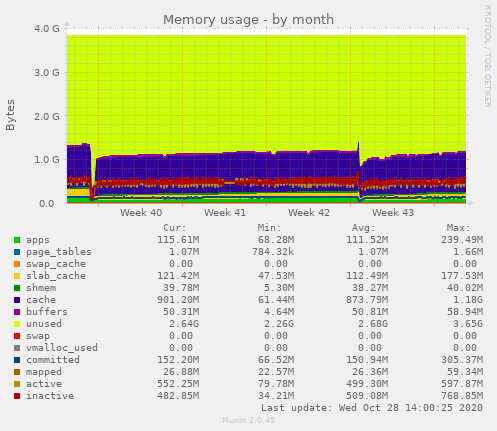Click the Week 40 axis label
This screenshot has height=431, width=497.
point(141,213)
